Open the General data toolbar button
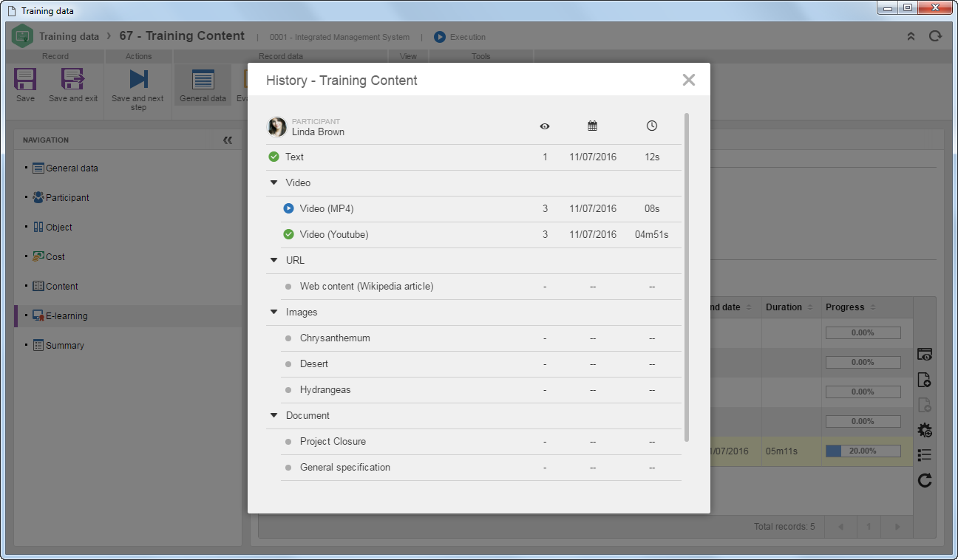This screenshot has height=560, width=958. [203, 85]
